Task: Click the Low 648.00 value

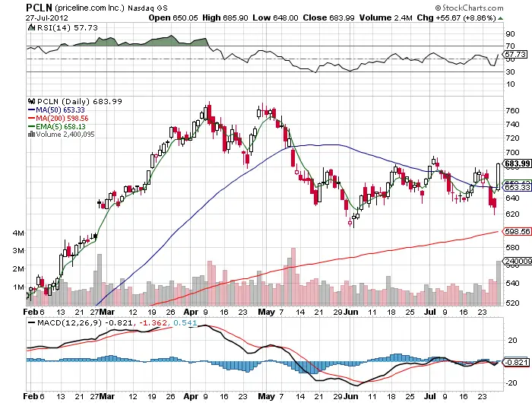Action: pyautogui.click(x=275, y=17)
